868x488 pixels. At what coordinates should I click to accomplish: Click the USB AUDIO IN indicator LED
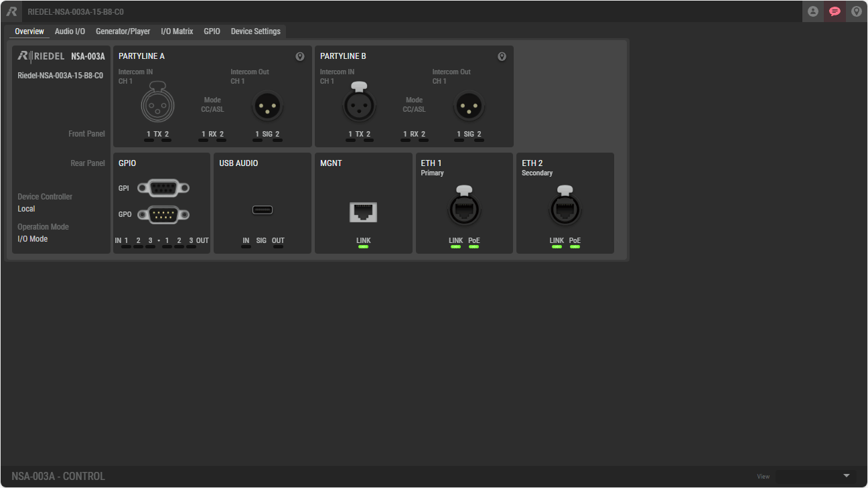pyautogui.click(x=246, y=247)
